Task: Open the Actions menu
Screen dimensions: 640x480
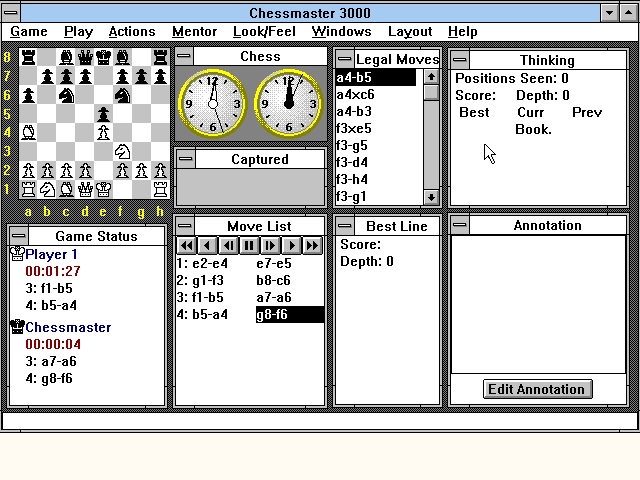Action: click(x=132, y=32)
